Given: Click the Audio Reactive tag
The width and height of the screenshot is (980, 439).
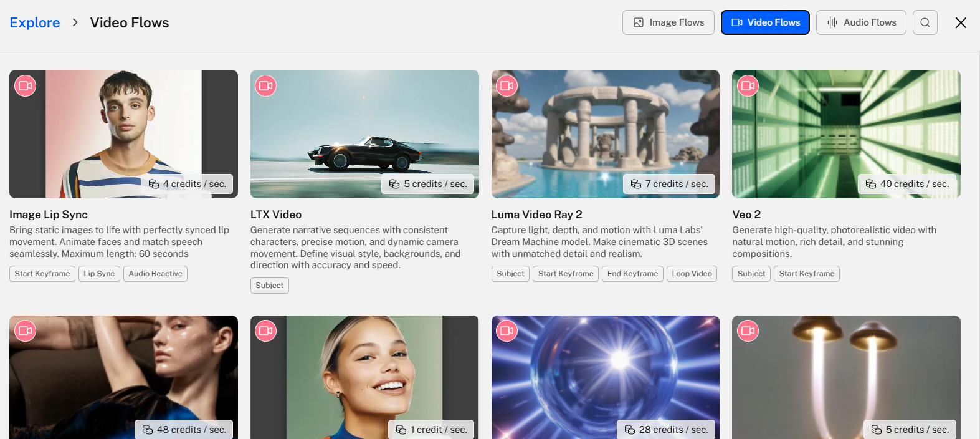Looking at the screenshot, I should (x=155, y=274).
